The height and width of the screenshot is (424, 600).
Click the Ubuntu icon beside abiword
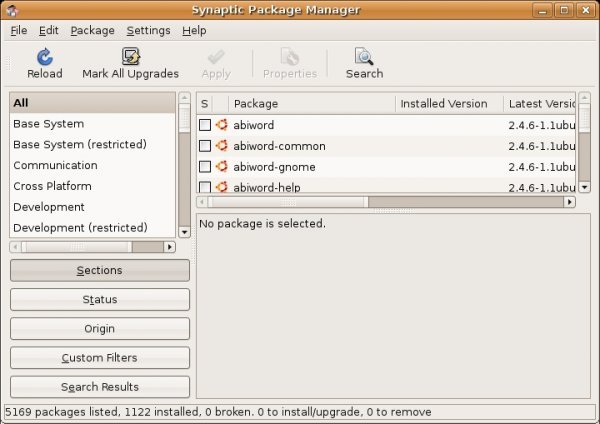[x=222, y=126]
